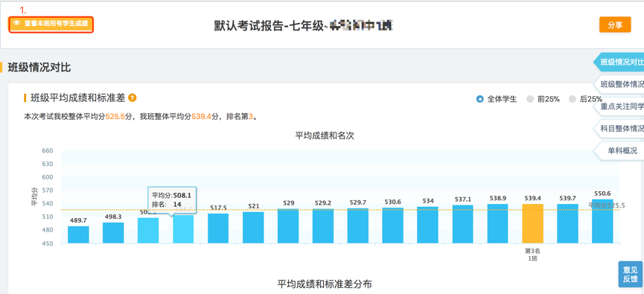Click the 班级情况对比 section heading
Image resolution: width=644 pixels, height=294 pixels.
point(39,68)
